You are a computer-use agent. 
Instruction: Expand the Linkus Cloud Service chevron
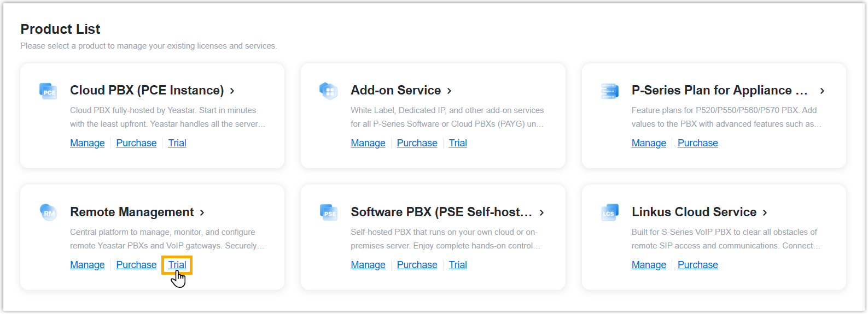coord(765,213)
